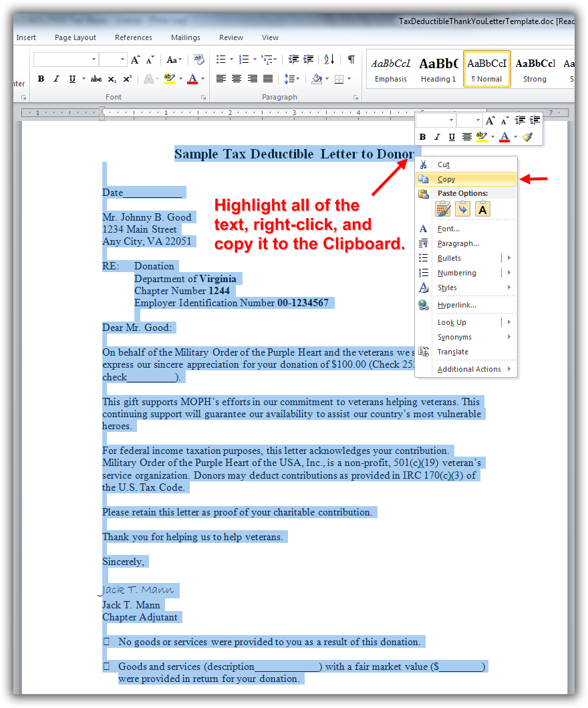The image size is (588, 708).
Task: Open Line Spacing dropdown in the ribbon
Action: 292,79
